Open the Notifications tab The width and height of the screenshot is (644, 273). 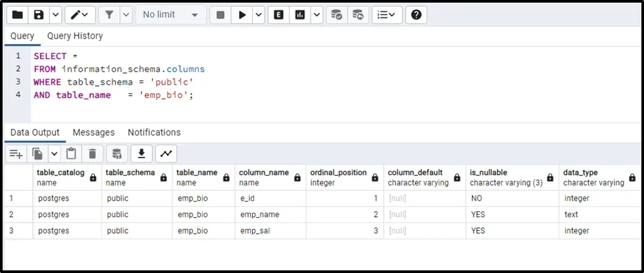coord(154,133)
